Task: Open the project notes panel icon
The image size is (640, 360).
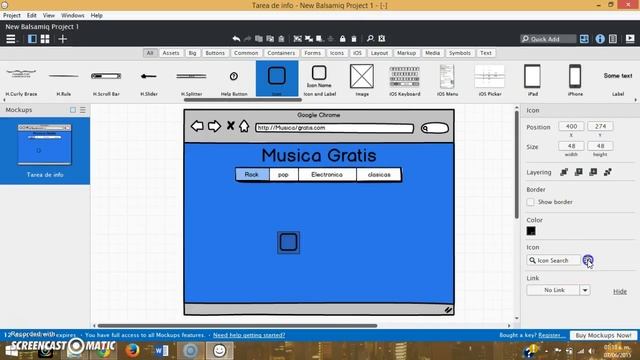Action: point(613,39)
